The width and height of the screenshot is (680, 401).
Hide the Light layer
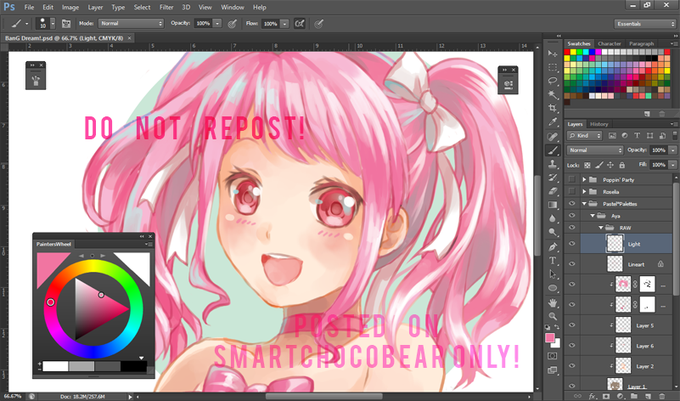tap(572, 244)
